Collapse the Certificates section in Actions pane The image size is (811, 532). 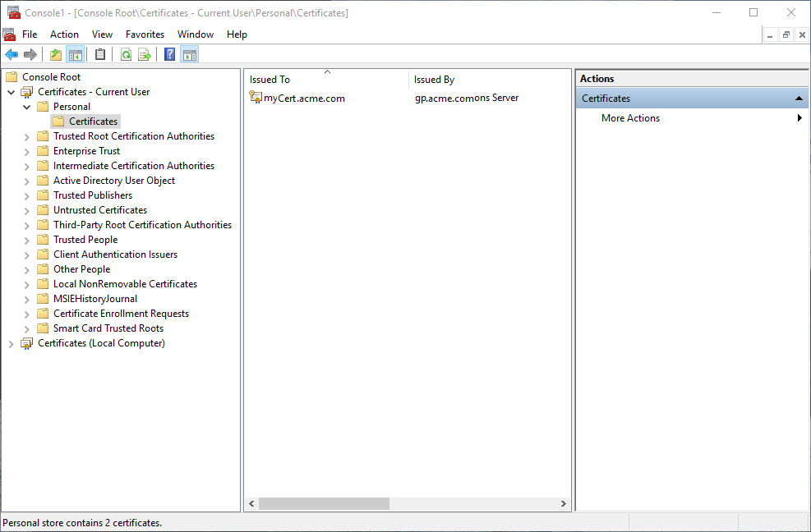pyautogui.click(x=799, y=99)
